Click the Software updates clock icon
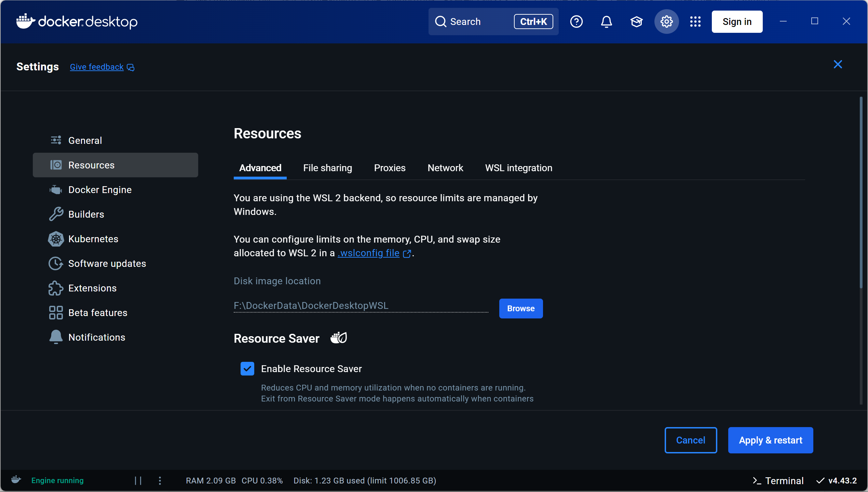Screen dimensions: 868x492 (56, 263)
